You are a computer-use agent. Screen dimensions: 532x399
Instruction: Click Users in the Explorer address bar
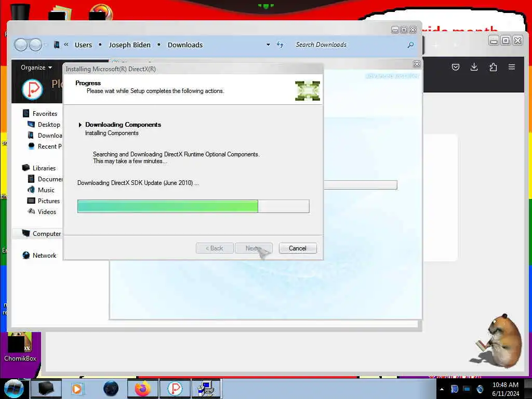click(83, 45)
